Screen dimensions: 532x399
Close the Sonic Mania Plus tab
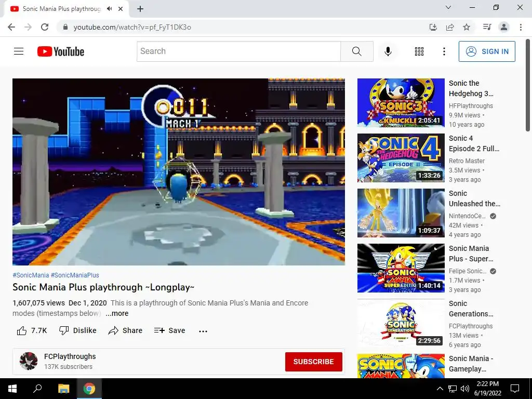(121, 9)
